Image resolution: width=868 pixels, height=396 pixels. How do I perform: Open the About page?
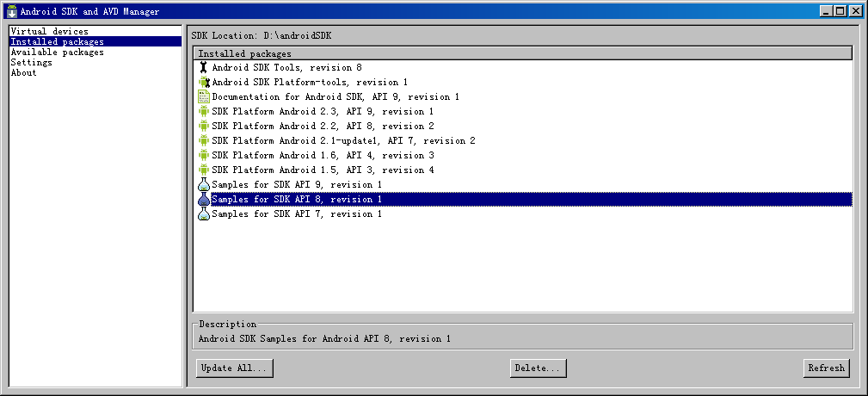(95, 72)
